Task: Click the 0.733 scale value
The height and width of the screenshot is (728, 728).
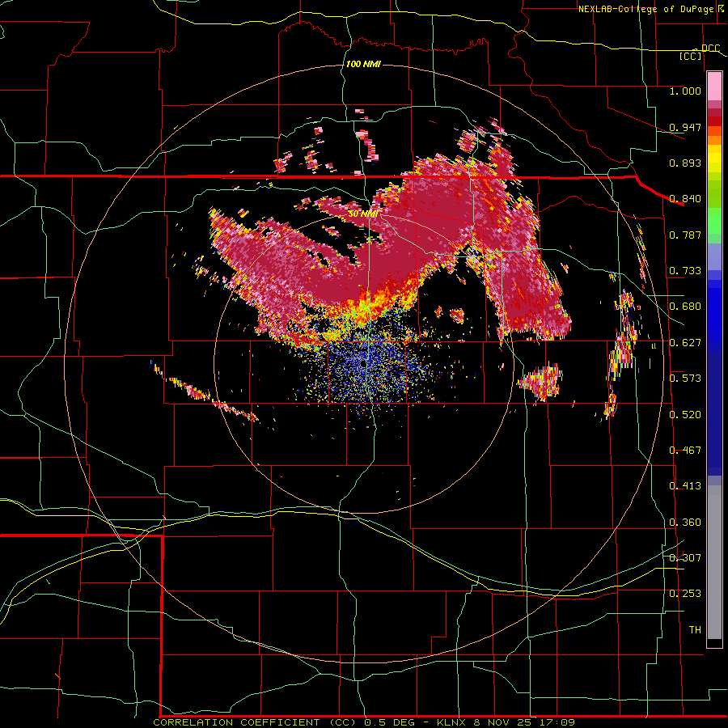Action: coord(685,271)
